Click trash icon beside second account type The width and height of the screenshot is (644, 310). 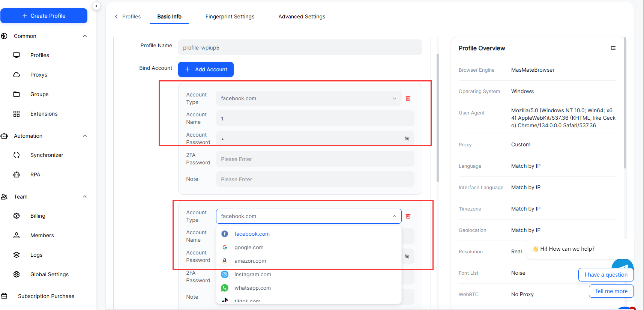[408, 216]
